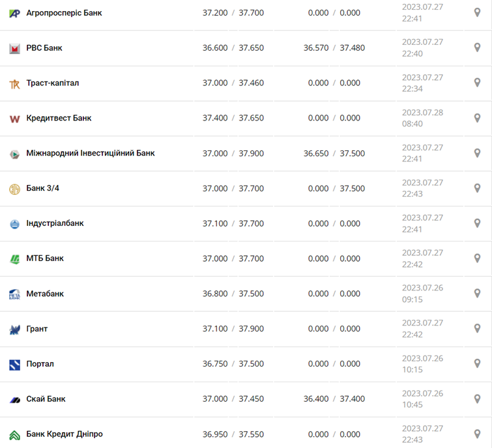Viewport: 492px width, 448px height.
Task: Open map location for Агропросперіс Банк
Action: pyautogui.click(x=477, y=12)
